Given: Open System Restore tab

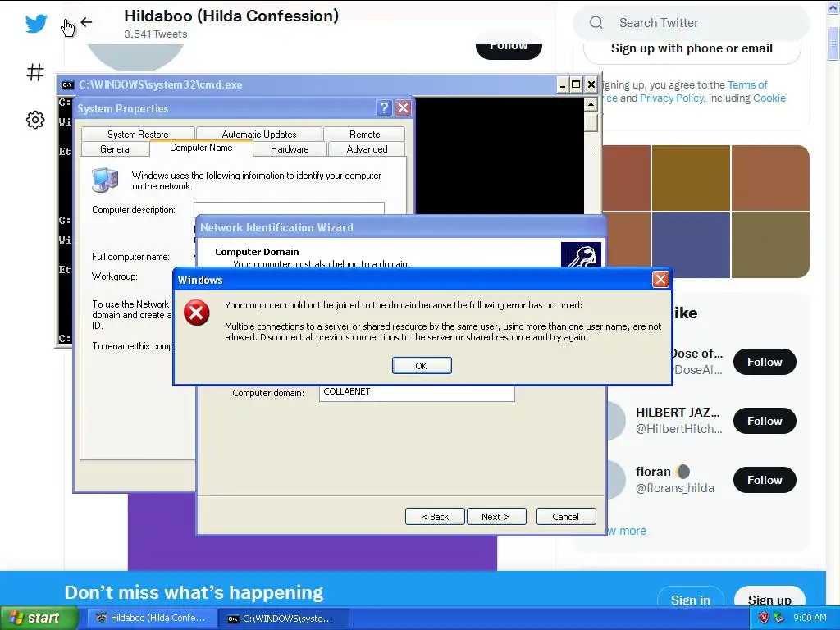Looking at the screenshot, I should click(x=138, y=134).
